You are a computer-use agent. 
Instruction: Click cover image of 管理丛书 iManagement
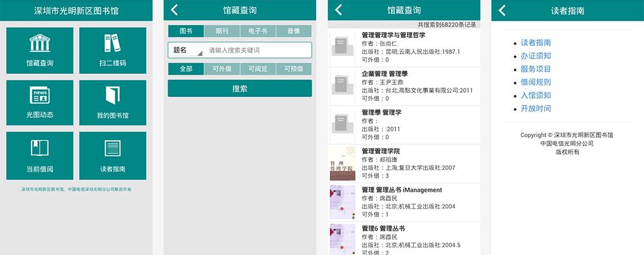[x=342, y=202]
